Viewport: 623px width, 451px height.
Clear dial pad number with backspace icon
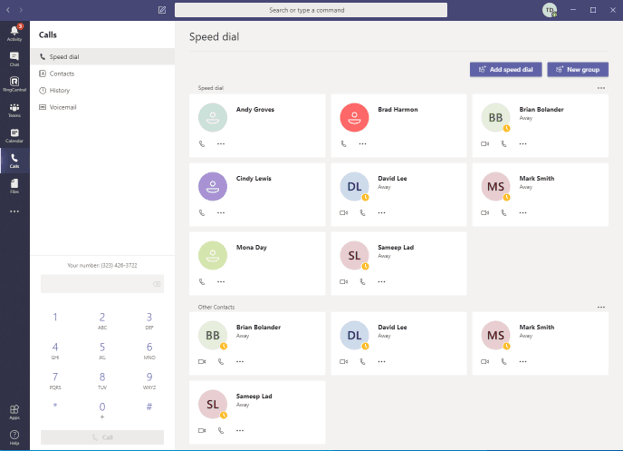pyautogui.click(x=157, y=284)
